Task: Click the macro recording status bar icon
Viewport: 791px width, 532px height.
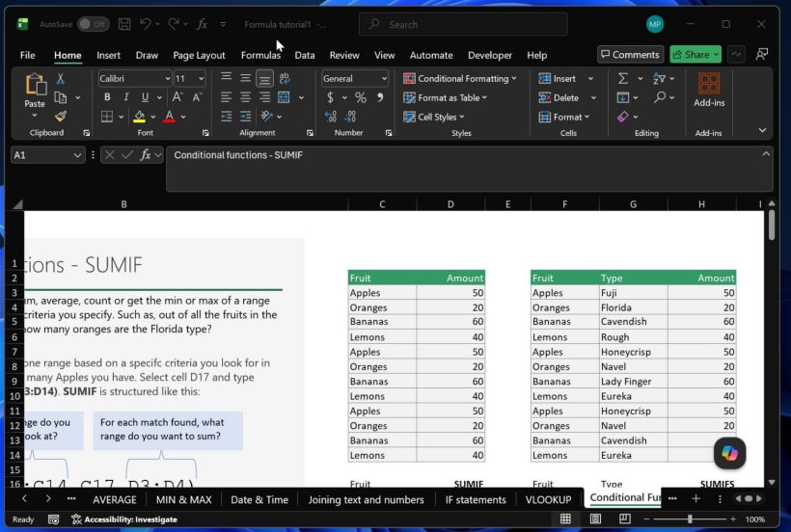Action: click(x=53, y=519)
